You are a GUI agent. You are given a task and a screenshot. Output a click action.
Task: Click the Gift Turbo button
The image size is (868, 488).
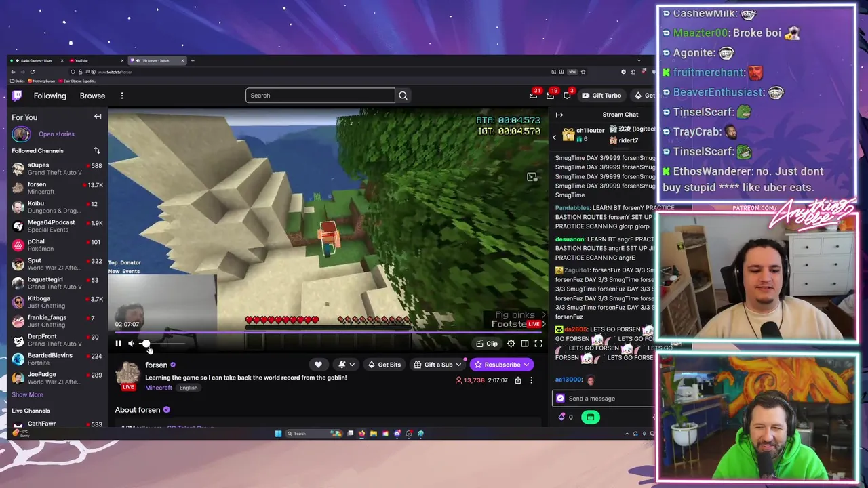(601, 96)
